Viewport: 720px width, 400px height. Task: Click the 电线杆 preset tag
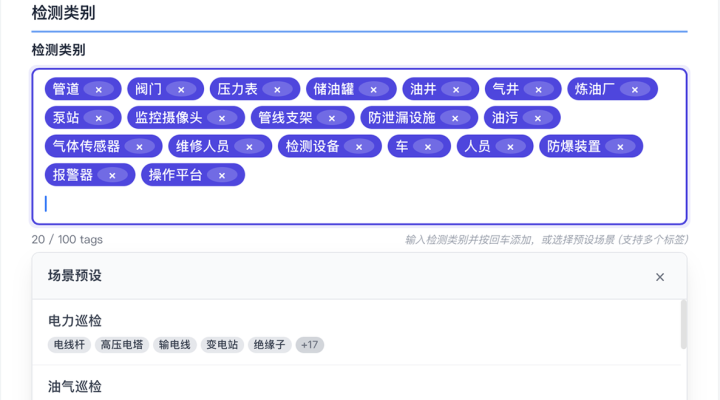tap(69, 345)
